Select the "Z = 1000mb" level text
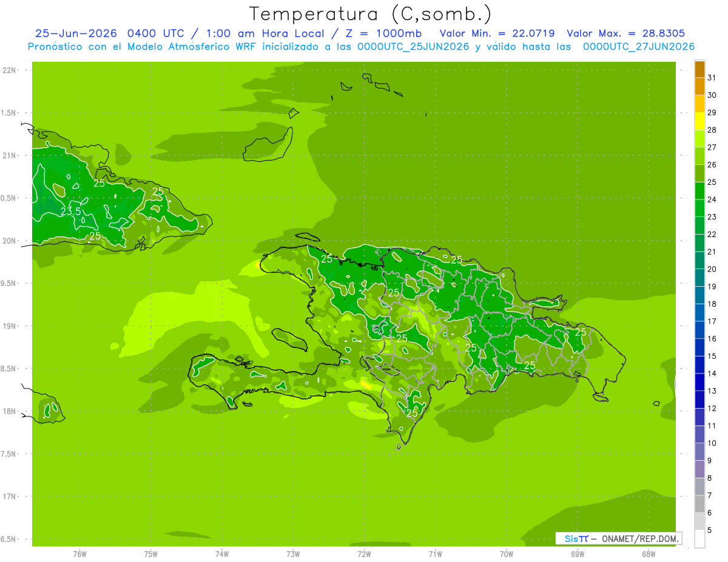728x562 pixels. tap(383, 33)
